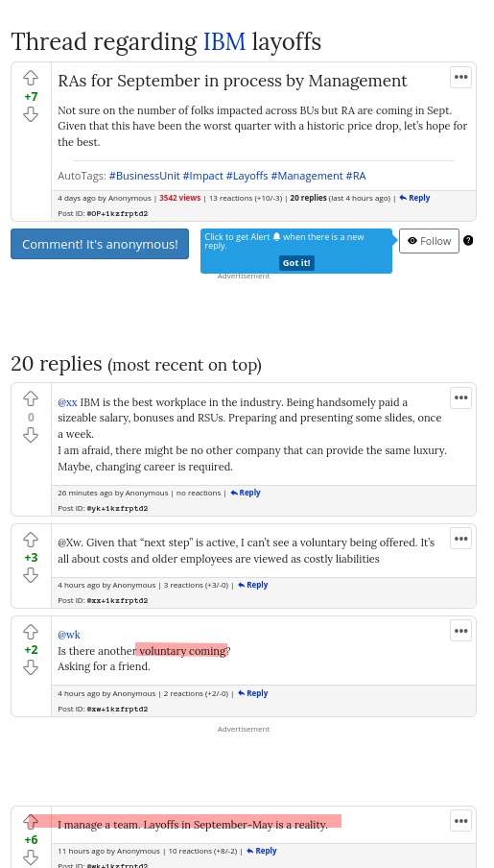Upvote the main RAs for September post
Screen dimensions: 494x868
point(31,78)
